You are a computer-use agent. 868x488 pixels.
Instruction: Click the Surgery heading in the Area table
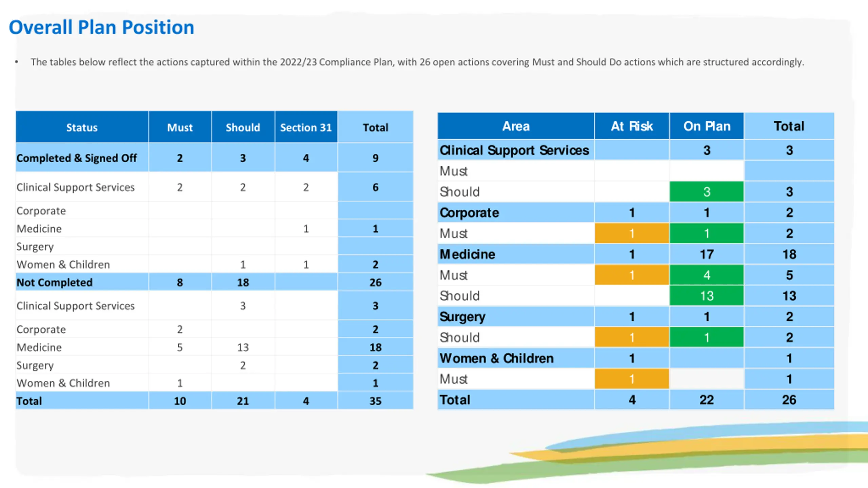(x=462, y=317)
